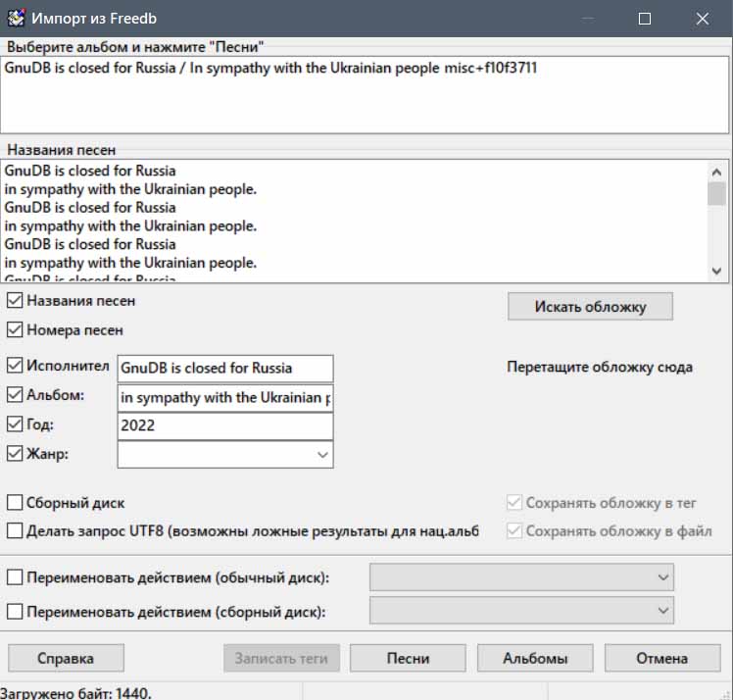Close the Импорт из Freedb dialog
Image resolution: width=733 pixels, height=700 pixels.
703,19
